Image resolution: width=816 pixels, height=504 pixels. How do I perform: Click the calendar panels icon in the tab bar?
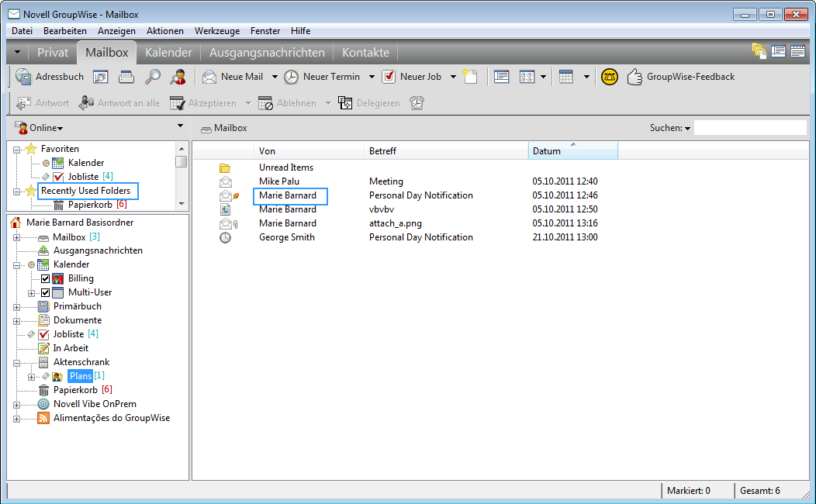click(797, 51)
